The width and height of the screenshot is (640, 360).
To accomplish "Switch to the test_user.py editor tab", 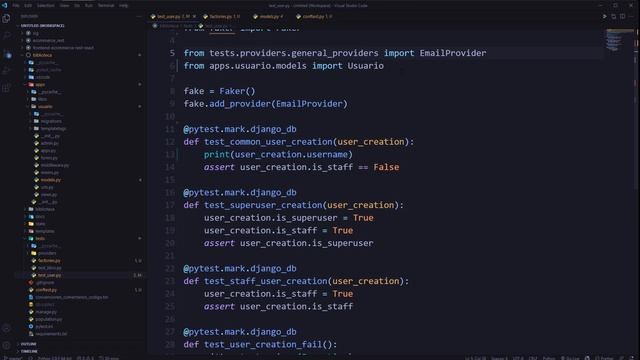I will point(173,16).
